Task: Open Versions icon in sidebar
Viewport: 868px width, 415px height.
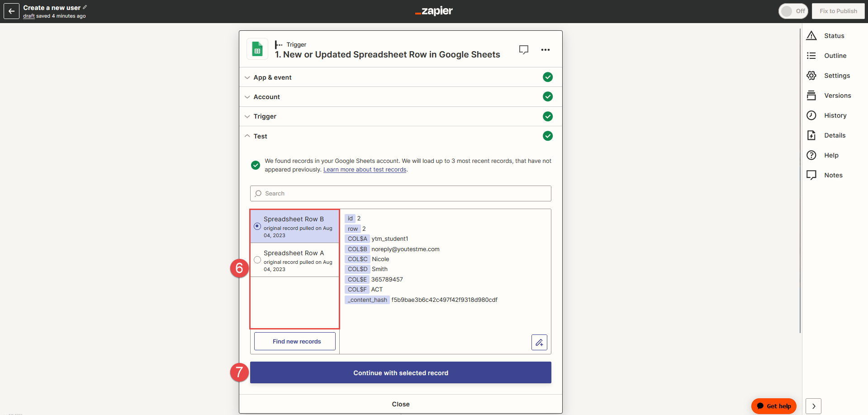Action: tap(811, 95)
